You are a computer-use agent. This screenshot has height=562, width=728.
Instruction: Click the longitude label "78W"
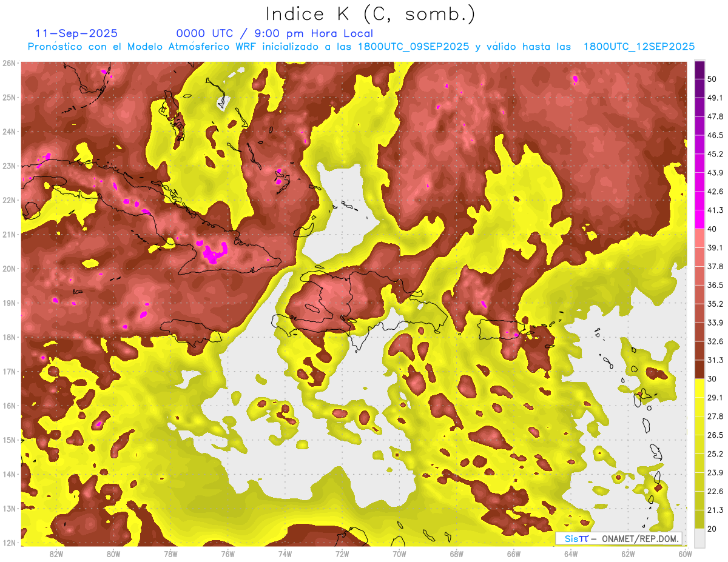pyautogui.click(x=170, y=554)
